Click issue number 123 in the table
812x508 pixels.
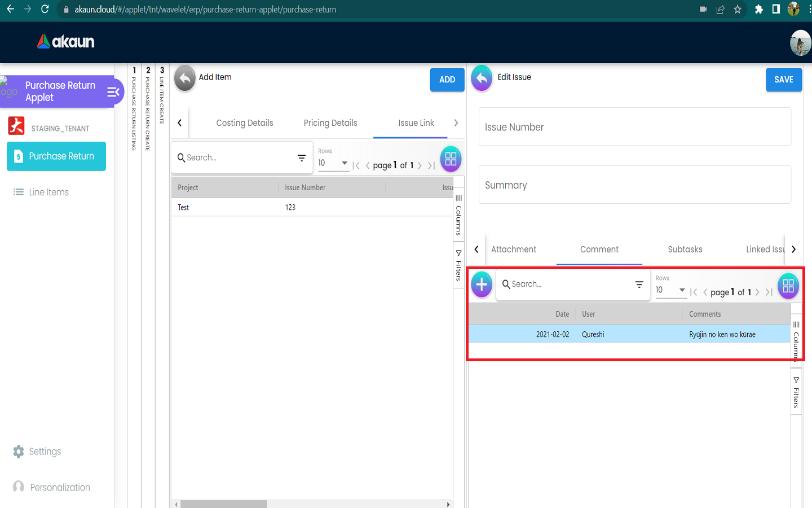point(290,207)
